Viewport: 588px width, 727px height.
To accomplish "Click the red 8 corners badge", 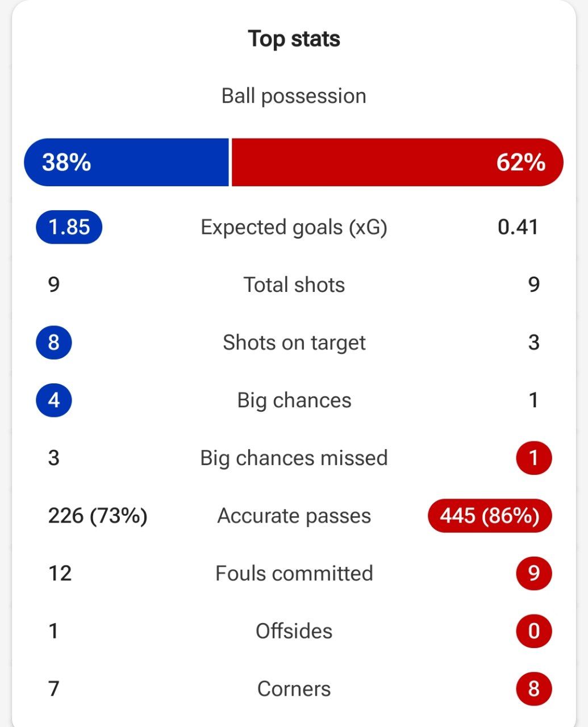I will pos(533,689).
